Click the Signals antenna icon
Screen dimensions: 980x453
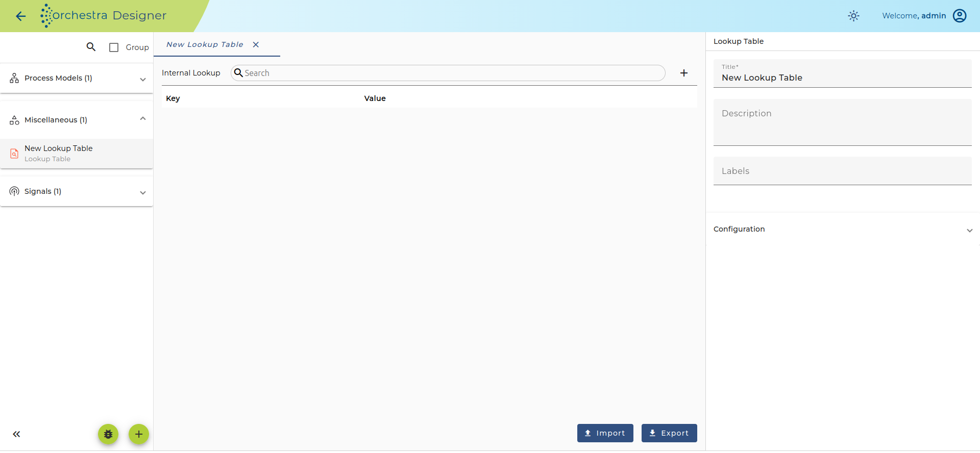tap(14, 191)
